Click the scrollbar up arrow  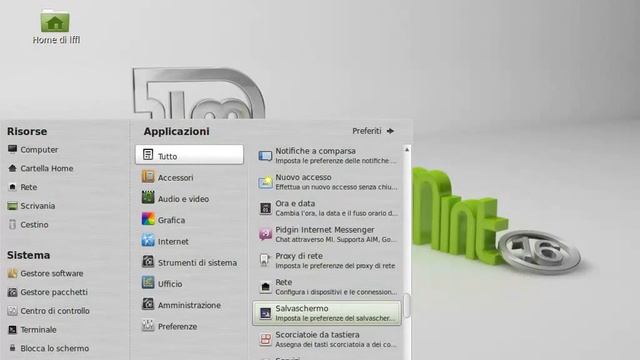407,150
